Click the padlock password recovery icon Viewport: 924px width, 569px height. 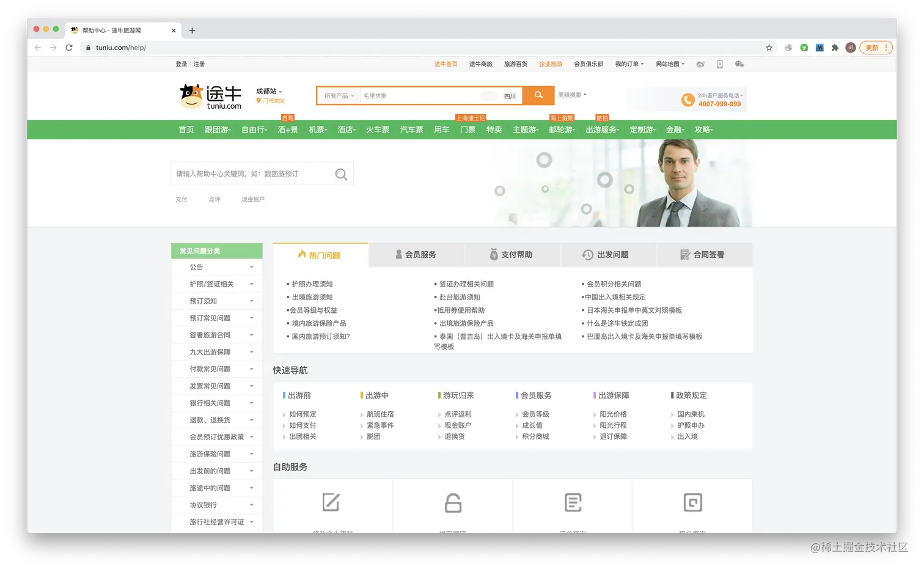[x=453, y=502]
